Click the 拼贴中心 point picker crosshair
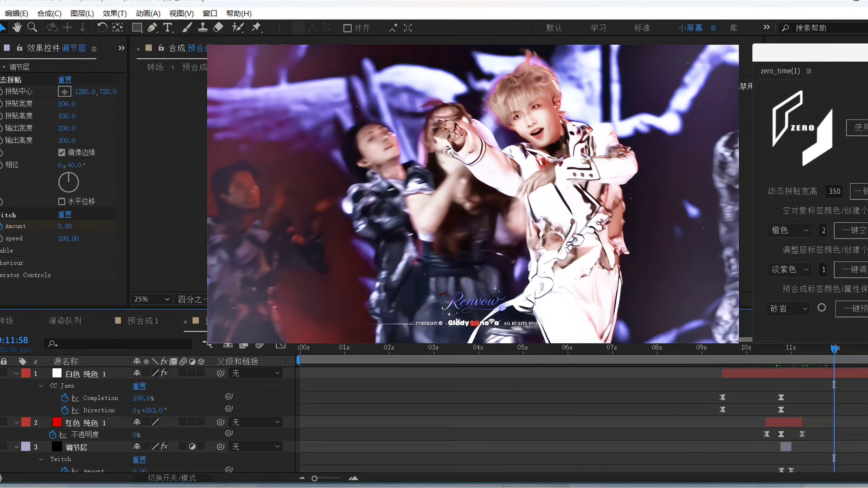 pos(64,91)
